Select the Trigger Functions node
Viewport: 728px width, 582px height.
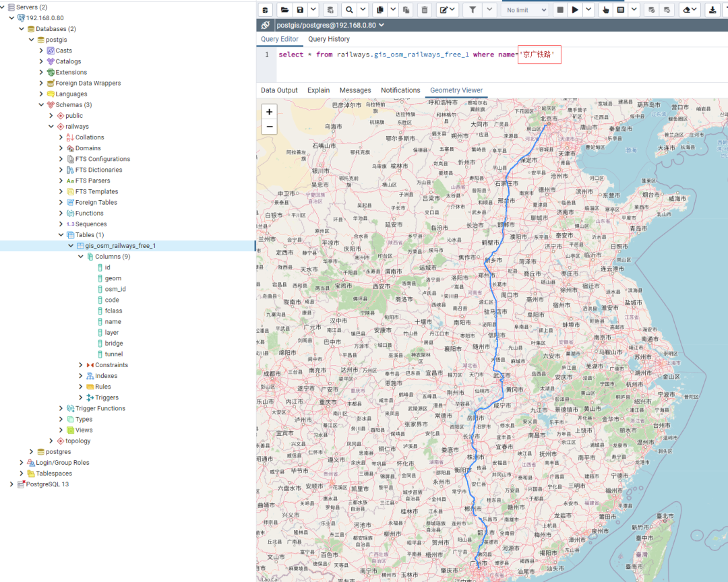pos(100,408)
